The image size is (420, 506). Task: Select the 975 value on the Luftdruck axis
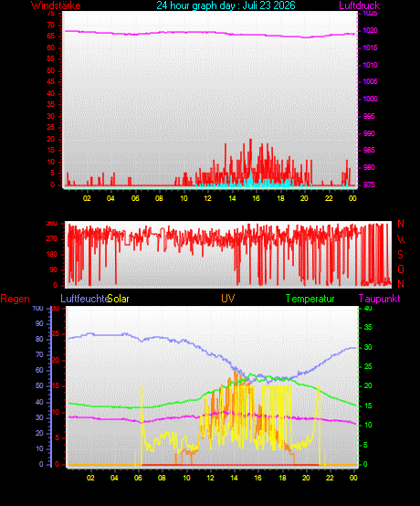coord(369,184)
